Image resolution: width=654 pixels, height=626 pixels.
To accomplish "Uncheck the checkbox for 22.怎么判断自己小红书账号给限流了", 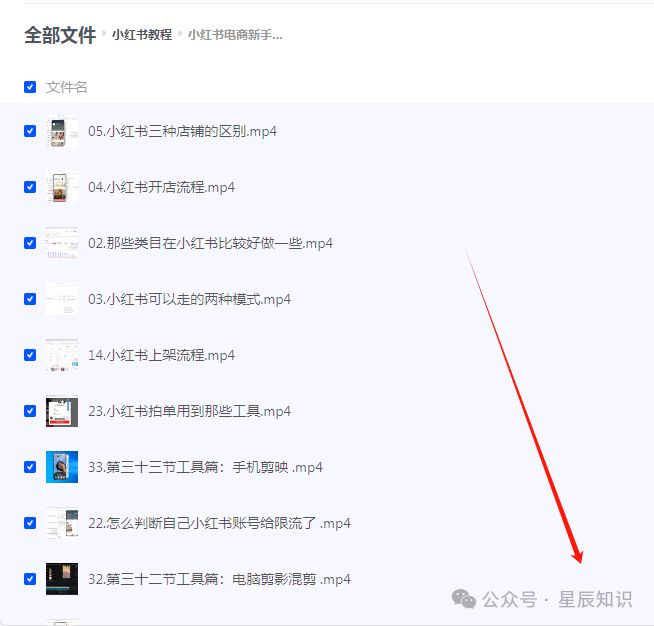I will pos(30,523).
